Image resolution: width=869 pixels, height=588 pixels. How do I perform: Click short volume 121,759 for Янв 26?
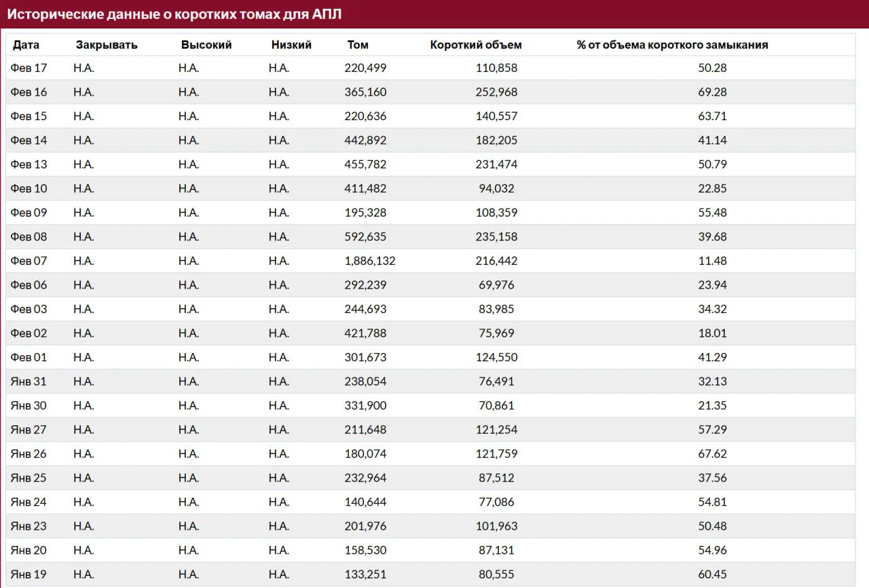click(496, 454)
